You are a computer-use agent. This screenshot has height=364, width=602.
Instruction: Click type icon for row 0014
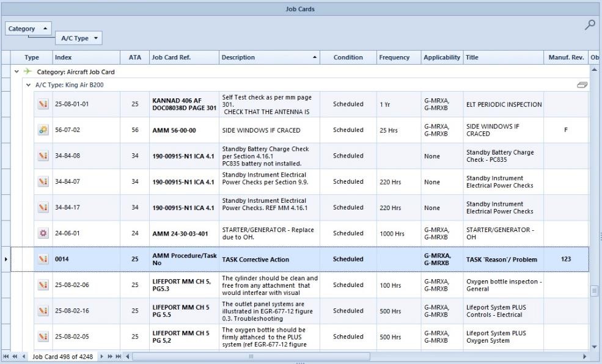tap(43, 260)
